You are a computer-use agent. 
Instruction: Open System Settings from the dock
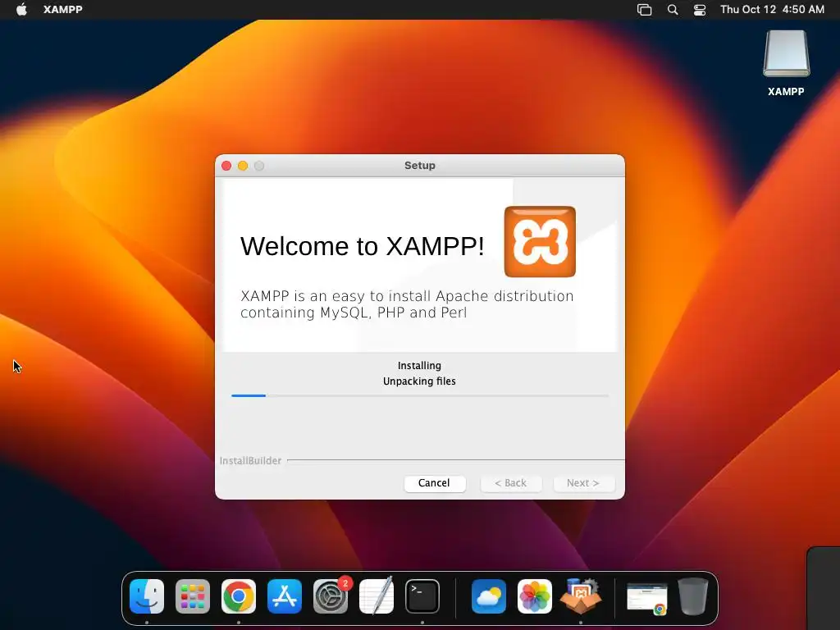tap(331, 596)
